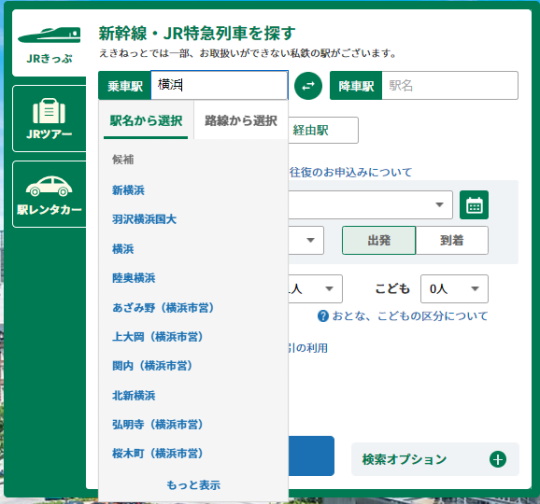The height and width of the screenshot is (504, 540).
Task: Open the 駅レンタカー car tab
Action: tap(49, 194)
